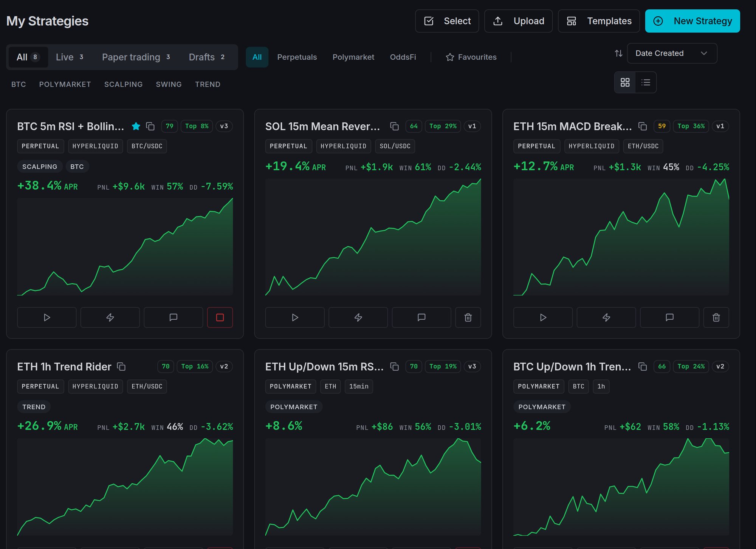Viewport: 756px width, 549px height.
Task: Delete the SOL 15m Mean Reversion strategy
Action: [468, 317]
